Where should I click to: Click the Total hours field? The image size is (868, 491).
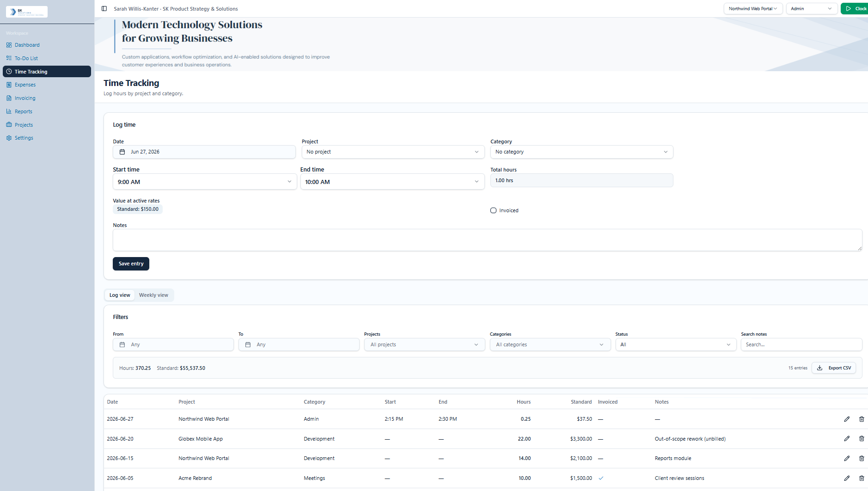click(x=581, y=180)
